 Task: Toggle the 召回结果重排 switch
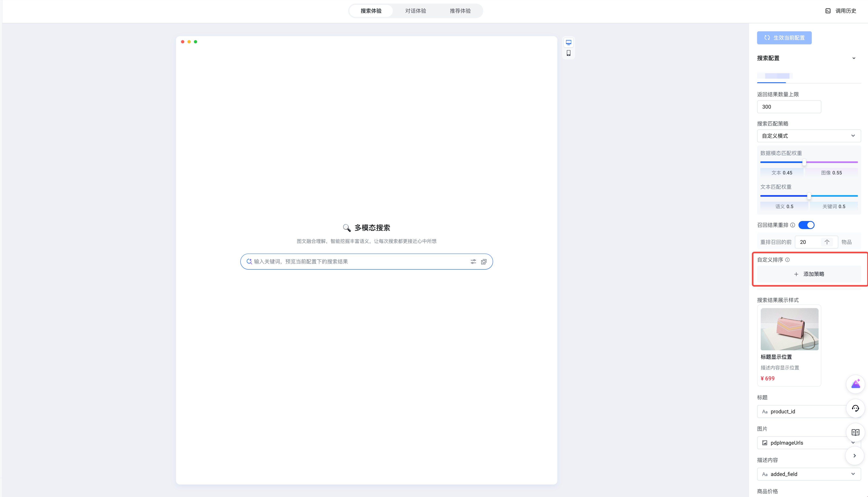[806, 225]
